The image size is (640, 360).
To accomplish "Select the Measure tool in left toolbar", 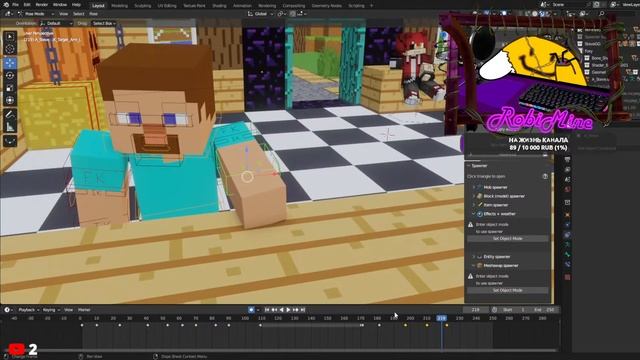I will pos(10,127).
